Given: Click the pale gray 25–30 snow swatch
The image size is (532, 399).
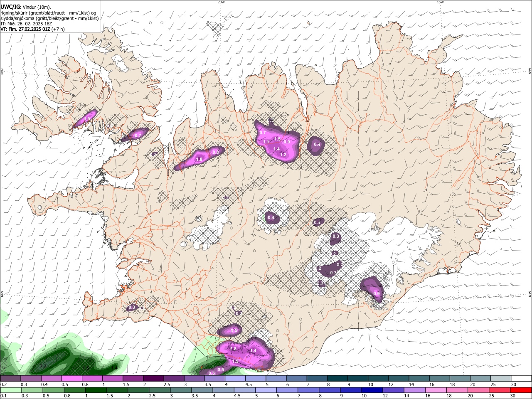Looking at the screenshot, I should click(501, 378).
